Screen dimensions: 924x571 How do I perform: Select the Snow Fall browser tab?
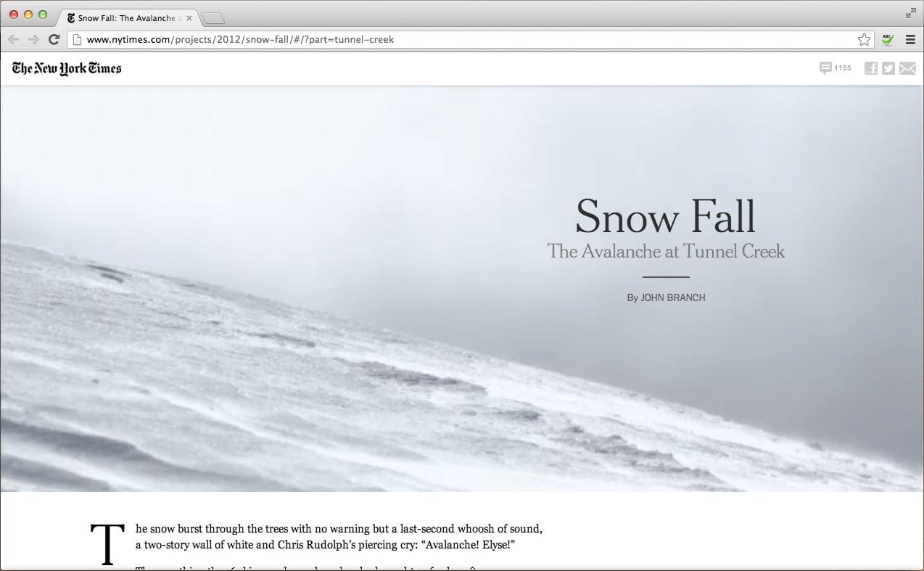(128, 18)
